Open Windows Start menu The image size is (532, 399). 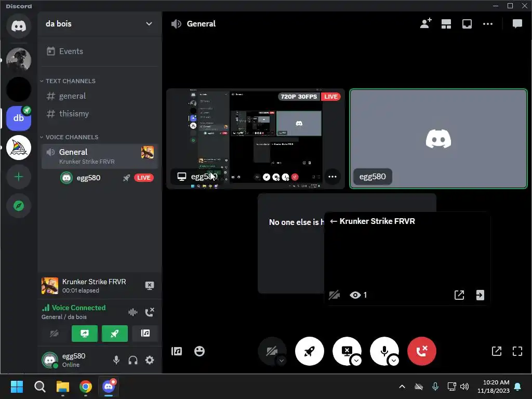[x=17, y=387]
